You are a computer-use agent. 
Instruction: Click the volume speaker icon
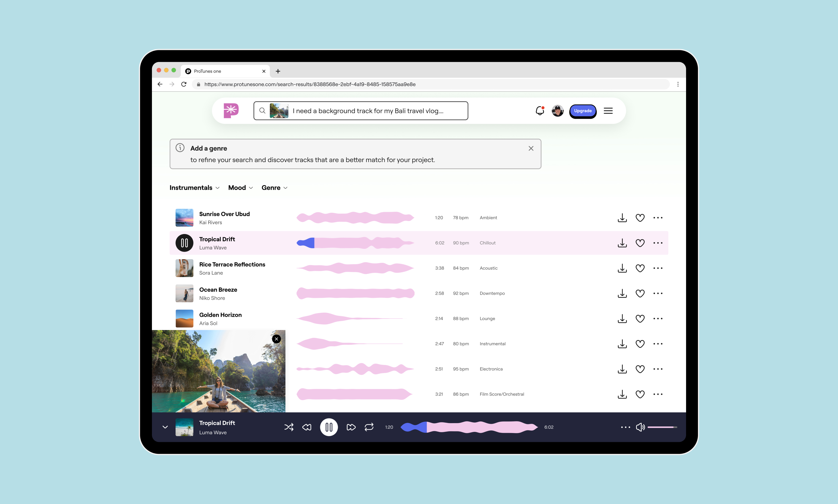(640, 427)
